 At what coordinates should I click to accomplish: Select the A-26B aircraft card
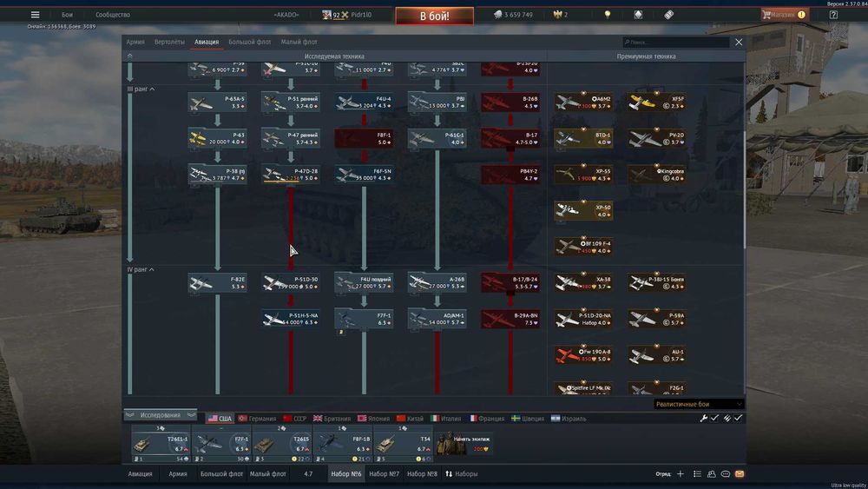437,283
